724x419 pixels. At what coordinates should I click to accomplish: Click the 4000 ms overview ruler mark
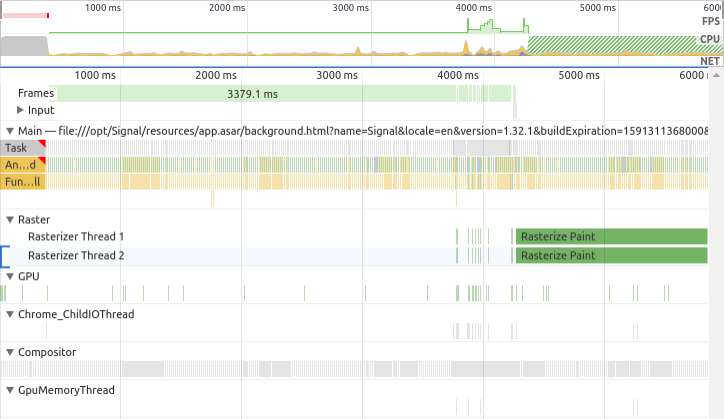tap(474, 8)
